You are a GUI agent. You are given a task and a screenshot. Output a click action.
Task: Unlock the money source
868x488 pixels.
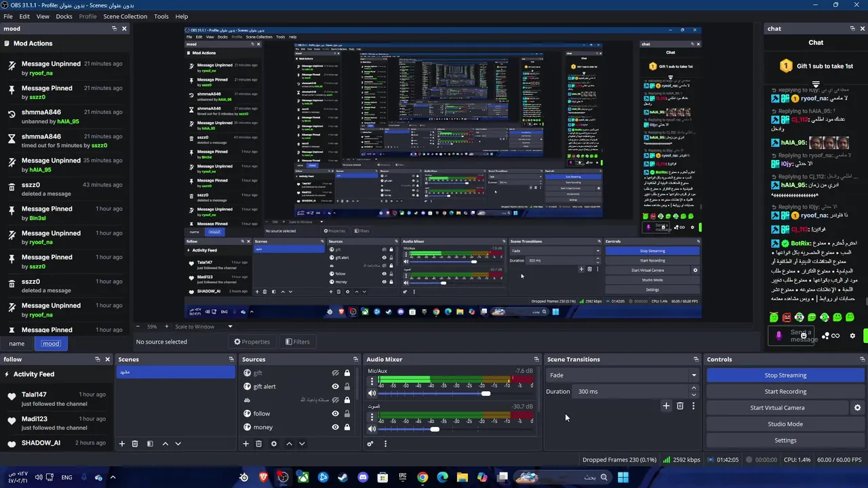(x=347, y=427)
